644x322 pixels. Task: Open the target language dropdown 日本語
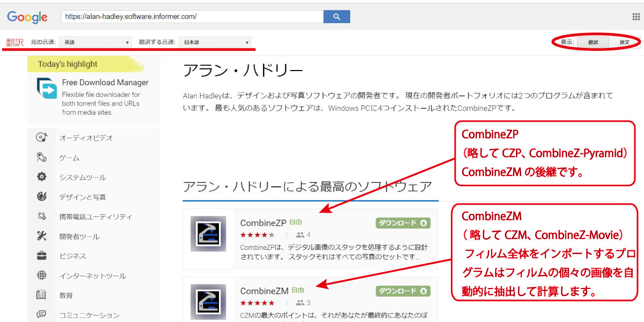click(x=215, y=43)
